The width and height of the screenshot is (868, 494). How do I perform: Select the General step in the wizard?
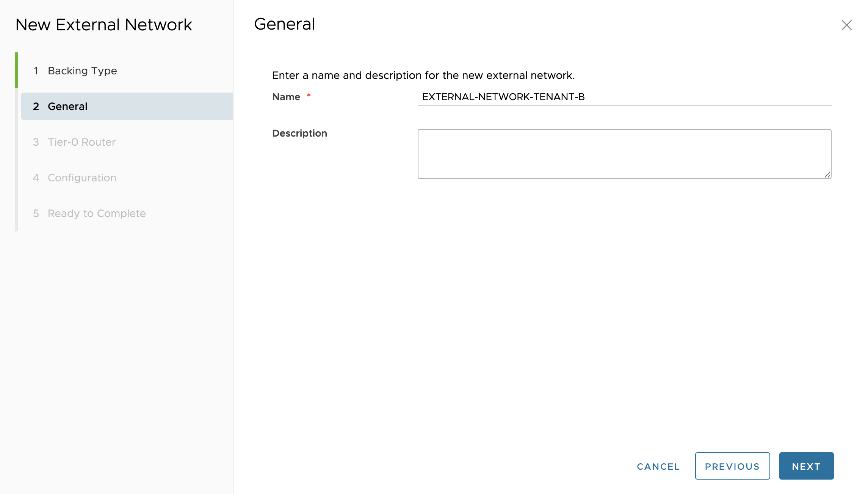pyautogui.click(x=67, y=106)
